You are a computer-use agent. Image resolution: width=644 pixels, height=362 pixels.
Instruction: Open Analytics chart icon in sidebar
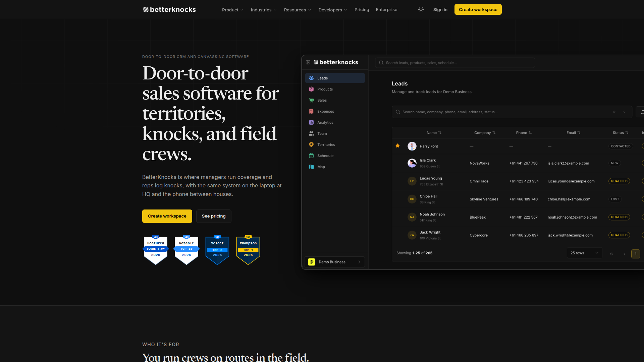pyautogui.click(x=311, y=122)
